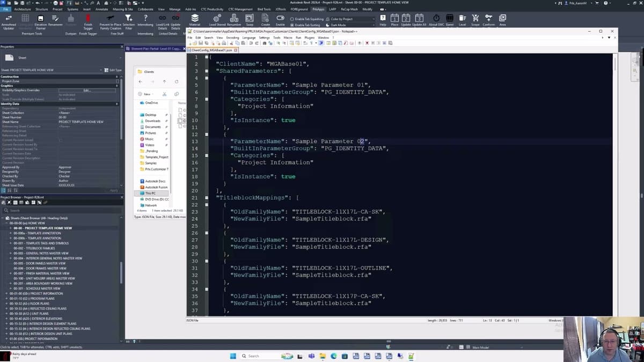Click the Create ribbon tool
This screenshot has width=644, height=362.
point(266,20)
